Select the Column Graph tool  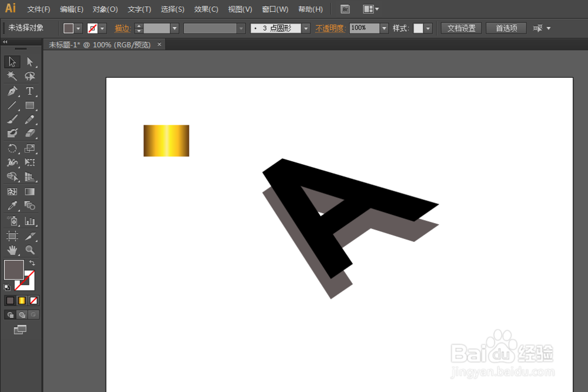click(29, 221)
